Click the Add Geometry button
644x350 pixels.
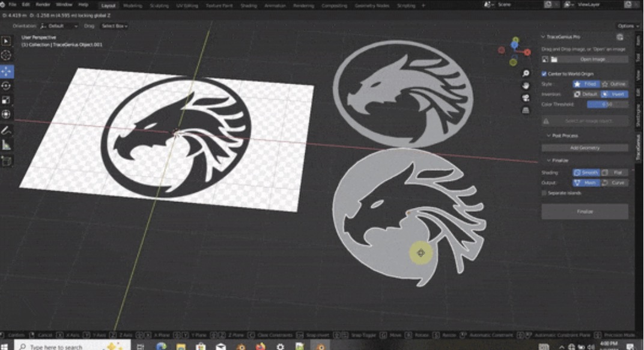tap(585, 148)
